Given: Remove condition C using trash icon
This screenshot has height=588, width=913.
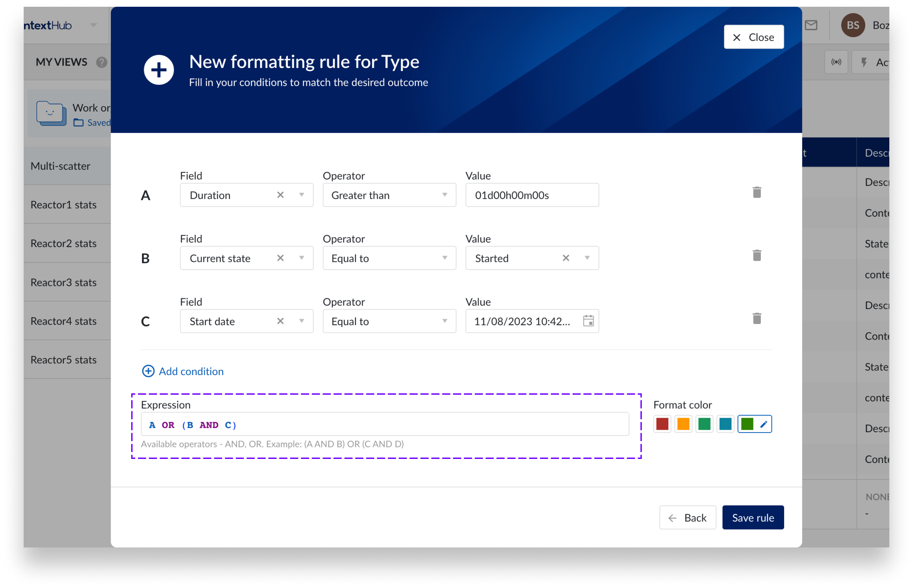Looking at the screenshot, I should point(756,318).
